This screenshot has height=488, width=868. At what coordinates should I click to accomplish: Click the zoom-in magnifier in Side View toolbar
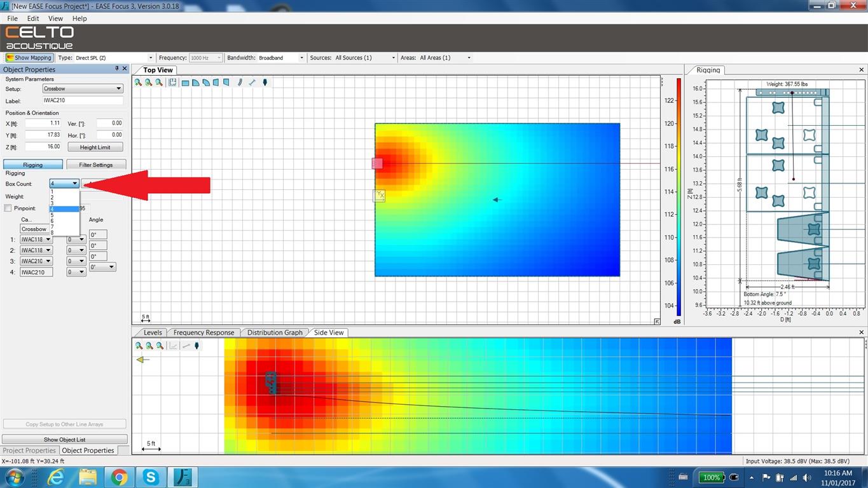pyautogui.click(x=139, y=346)
